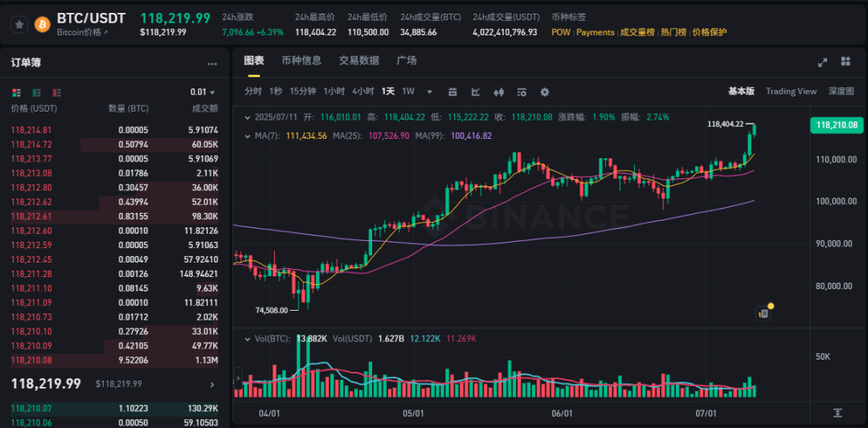Open chart settings gear icon
The height and width of the screenshot is (428, 868).
point(545,92)
